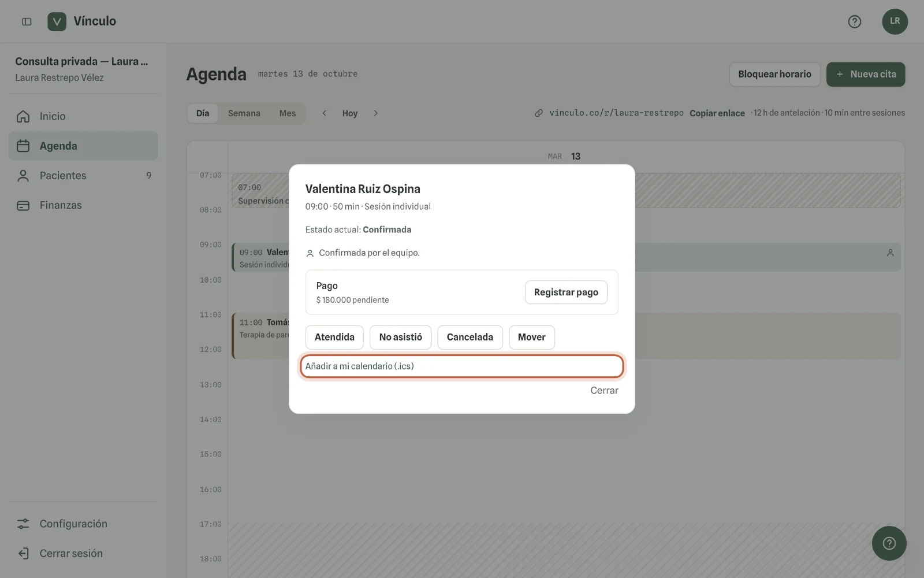Click the Pacientes count badge 9
Viewport: 924px width, 578px height.
click(x=149, y=176)
